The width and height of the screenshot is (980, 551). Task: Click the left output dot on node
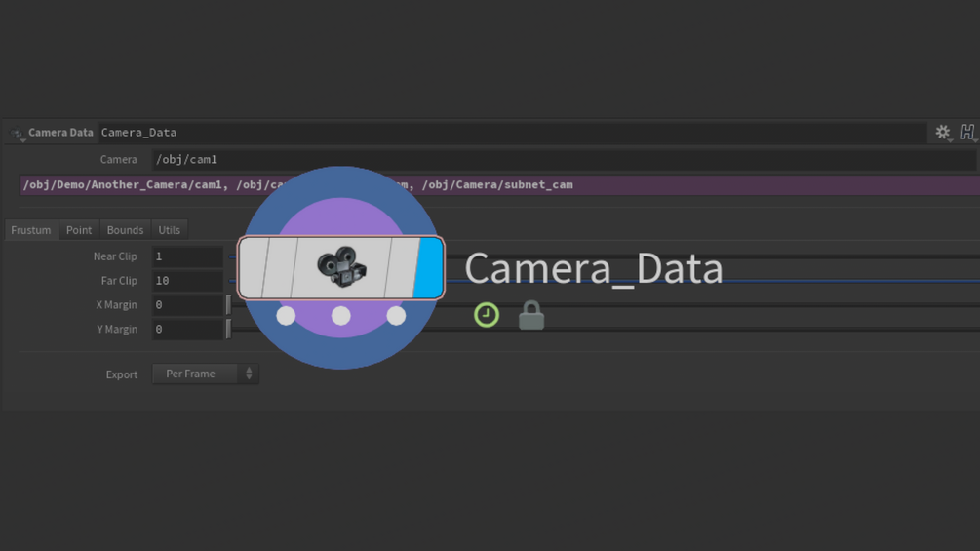coord(287,316)
